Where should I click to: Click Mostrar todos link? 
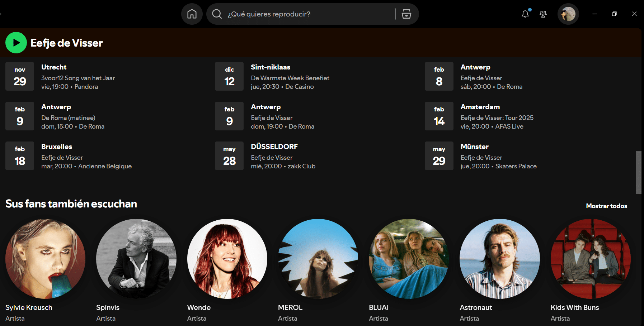[606, 206]
